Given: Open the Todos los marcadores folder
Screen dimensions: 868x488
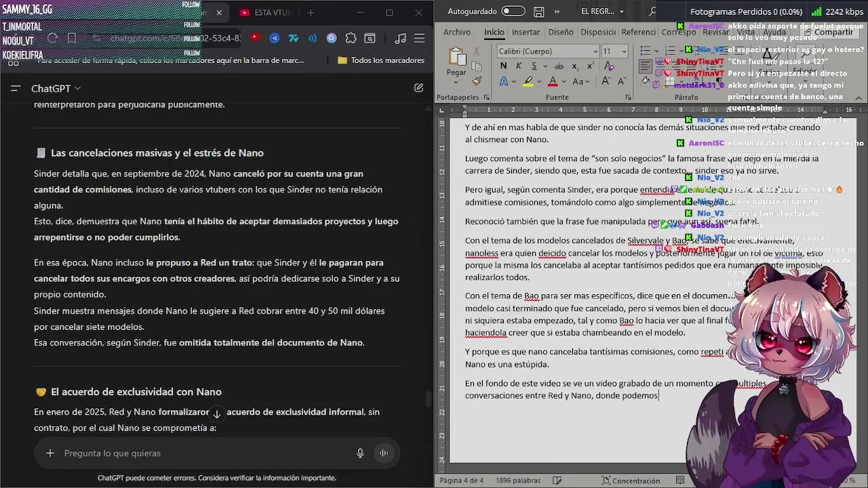Looking at the screenshot, I should pos(381,60).
